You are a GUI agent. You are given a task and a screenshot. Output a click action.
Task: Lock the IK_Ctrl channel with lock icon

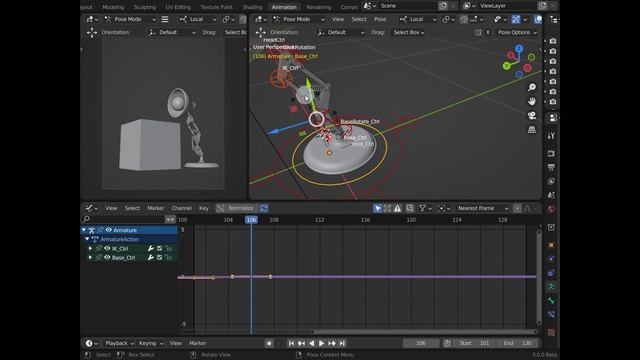tap(169, 248)
